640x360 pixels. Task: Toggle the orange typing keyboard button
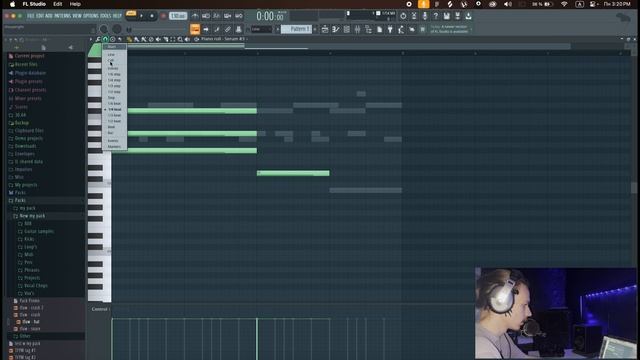[x=195, y=29]
